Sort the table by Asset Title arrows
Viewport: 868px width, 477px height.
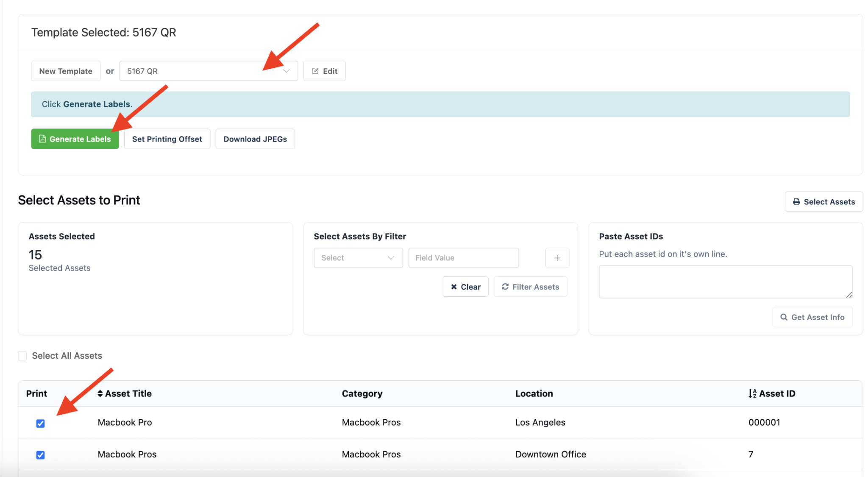100,393
